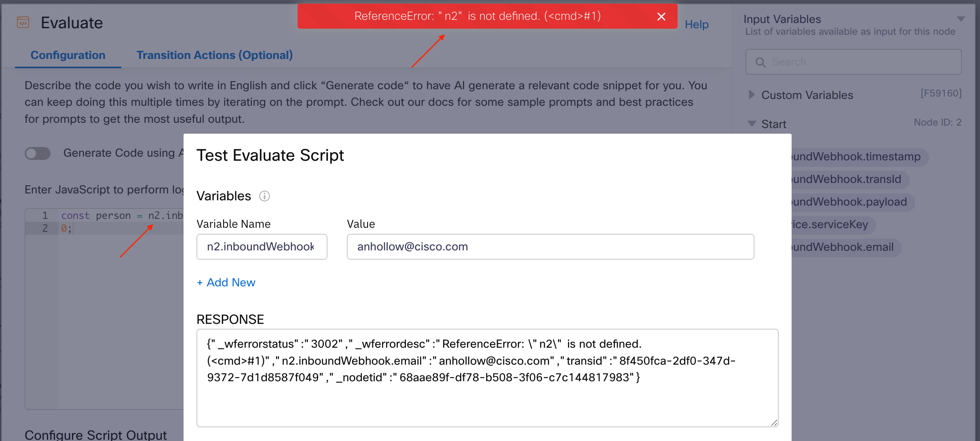Switch to Transition Actions (Optional) tab
Image resolution: width=980 pixels, height=441 pixels.
click(214, 55)
